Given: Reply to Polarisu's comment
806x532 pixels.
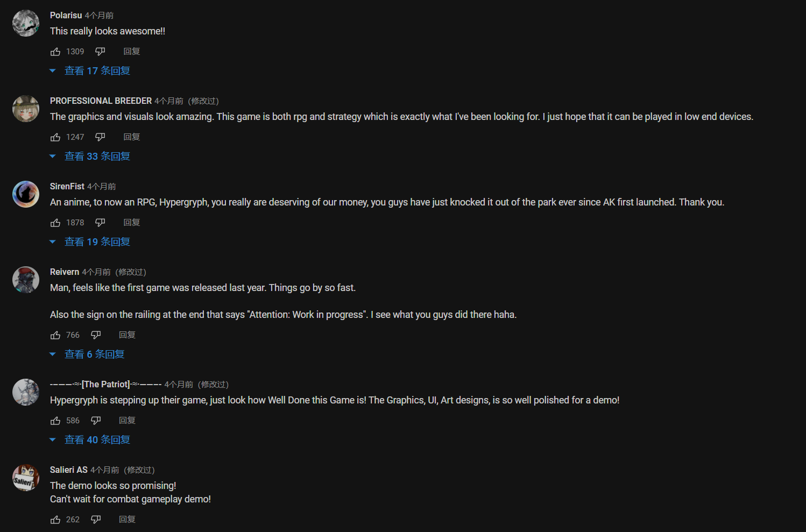Looking at the screenshot, I should (x=132, y=52).
